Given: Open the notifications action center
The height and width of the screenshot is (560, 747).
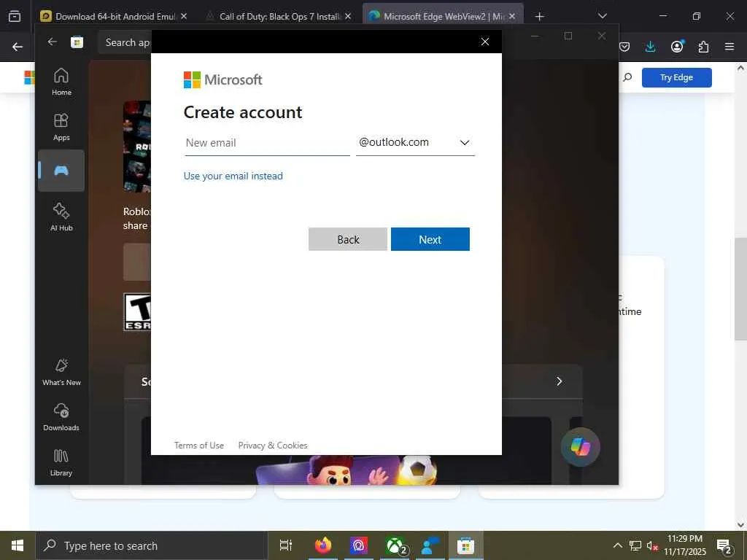Looking at the screenshot, I should 724,546.
